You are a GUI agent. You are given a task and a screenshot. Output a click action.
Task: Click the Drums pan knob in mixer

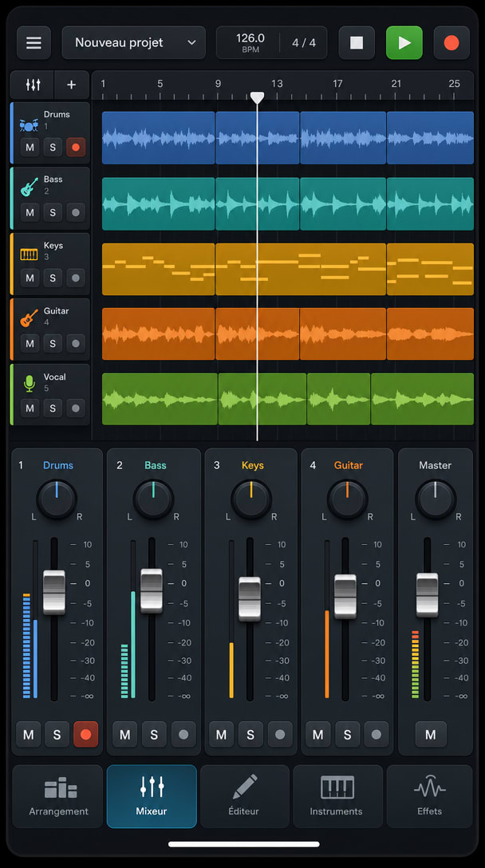pos(57,499)
